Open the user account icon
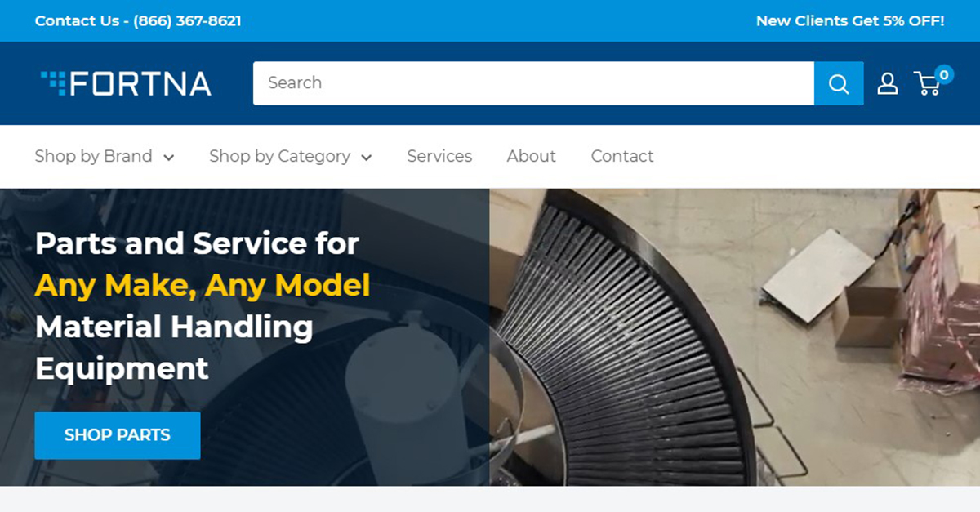 (888, 83)
